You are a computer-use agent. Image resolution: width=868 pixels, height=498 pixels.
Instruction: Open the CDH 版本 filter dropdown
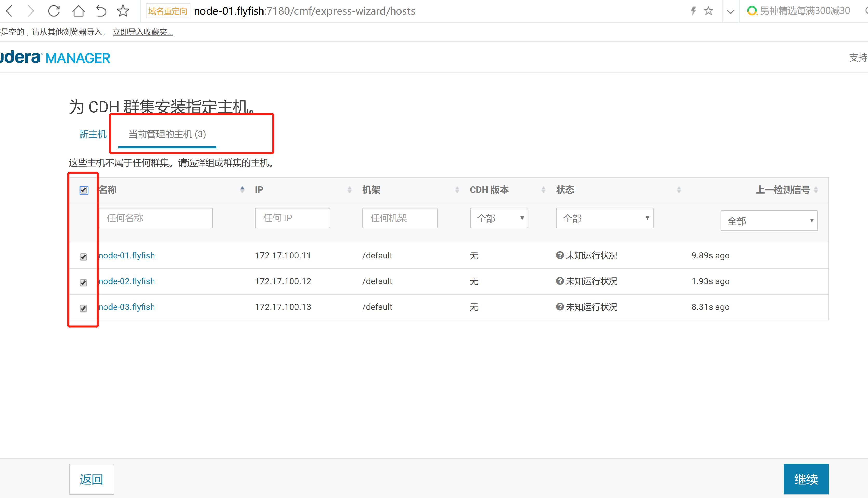pos(499,218)
